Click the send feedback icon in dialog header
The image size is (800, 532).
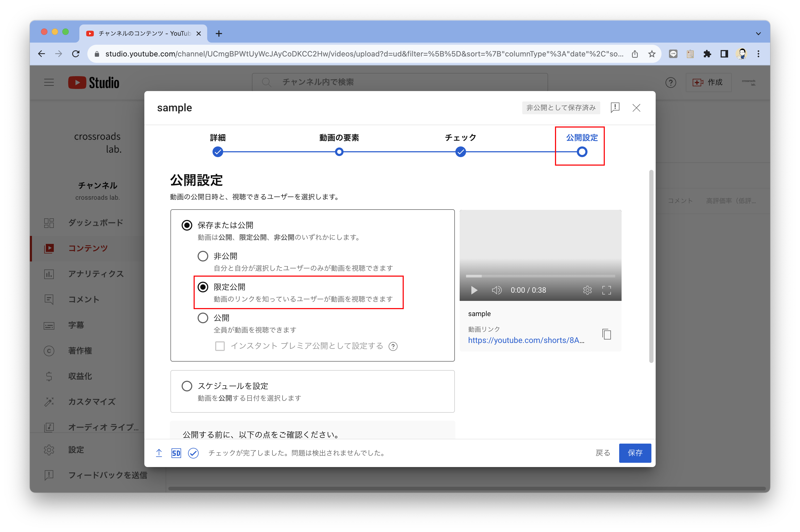tap(615, 108)
